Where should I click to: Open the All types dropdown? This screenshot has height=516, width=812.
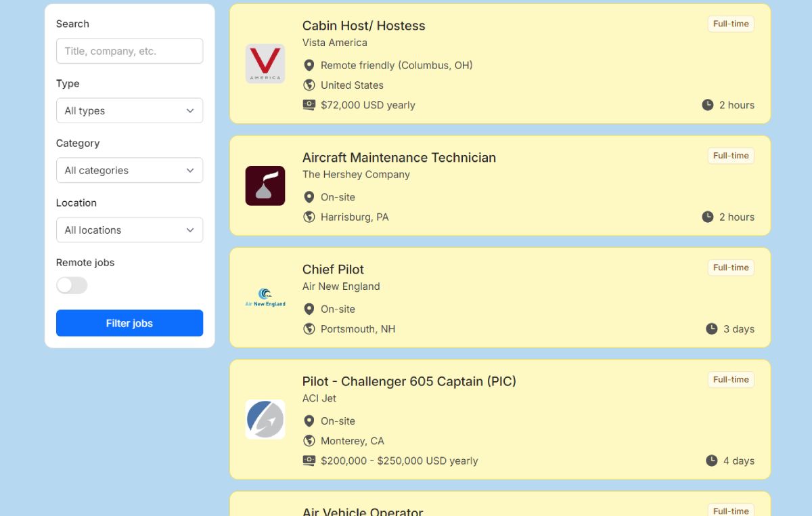coord(129,110)
